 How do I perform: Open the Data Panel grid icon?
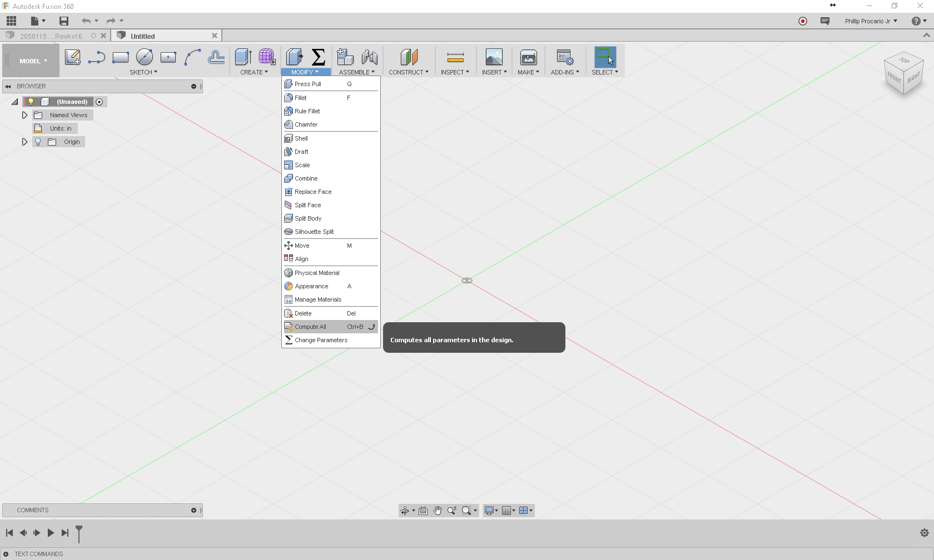click(12, 21)
